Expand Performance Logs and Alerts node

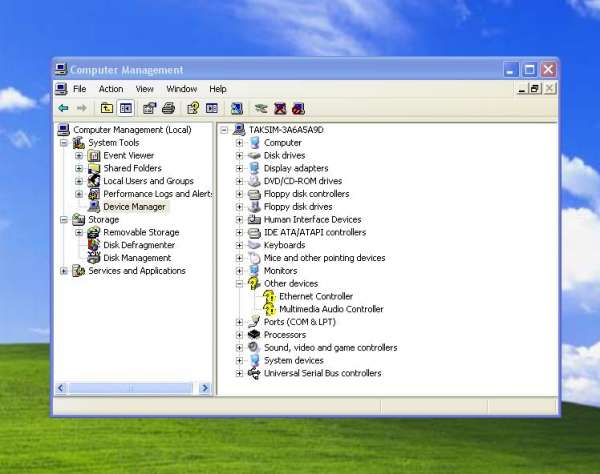pos(79,194)
